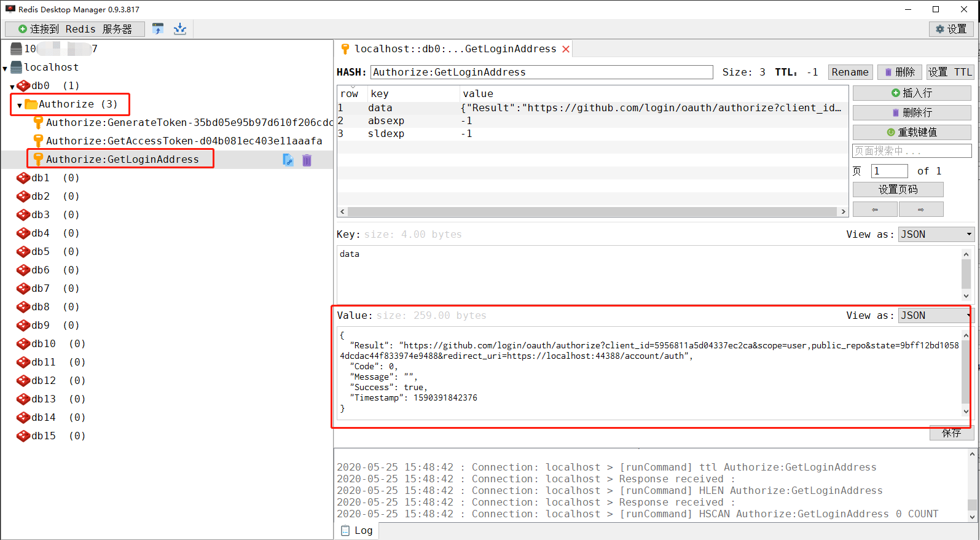Collapse the Authorize folder
The image size is (980, 540).
click(x=20, y=105)
